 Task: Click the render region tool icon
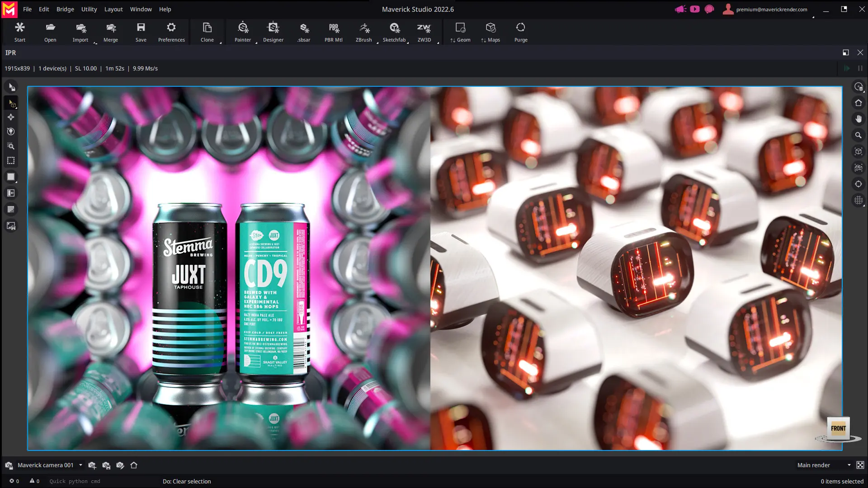click(11, 160)
